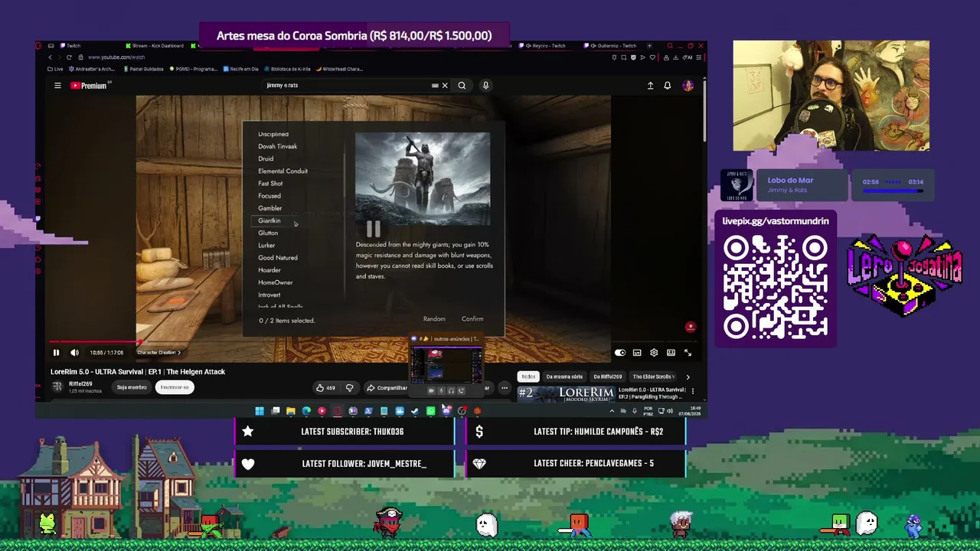Open a new browser tab

coord(650,46)
